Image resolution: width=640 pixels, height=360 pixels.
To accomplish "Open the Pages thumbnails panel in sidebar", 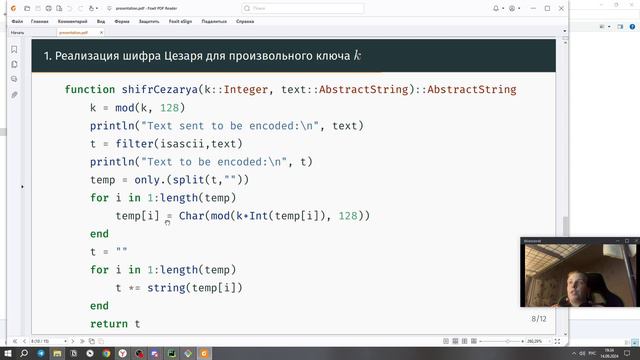I will (x=14, y=64).
